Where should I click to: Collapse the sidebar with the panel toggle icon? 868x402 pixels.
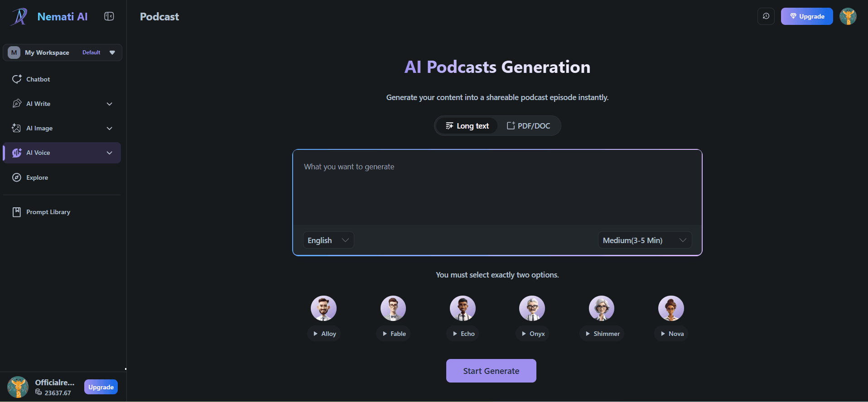pyautogui.click(x=109, y=16)
